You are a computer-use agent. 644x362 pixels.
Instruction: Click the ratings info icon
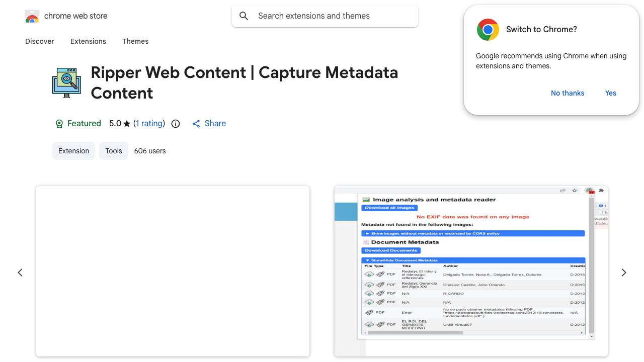176,124
